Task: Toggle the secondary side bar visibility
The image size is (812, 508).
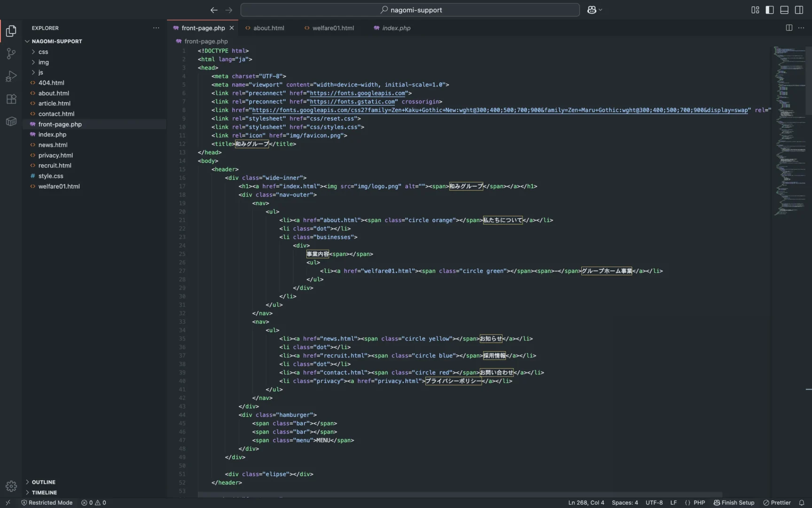Action: tap(799, 10)
